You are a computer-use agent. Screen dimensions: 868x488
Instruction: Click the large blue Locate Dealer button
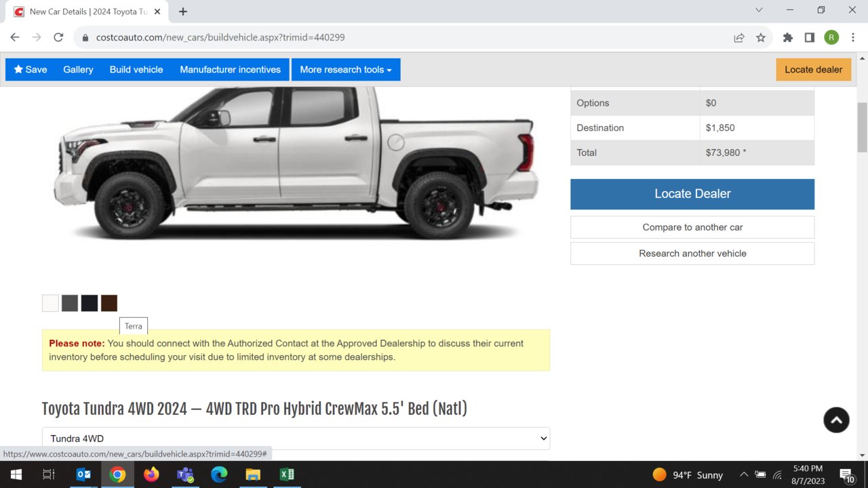[692, 194]
